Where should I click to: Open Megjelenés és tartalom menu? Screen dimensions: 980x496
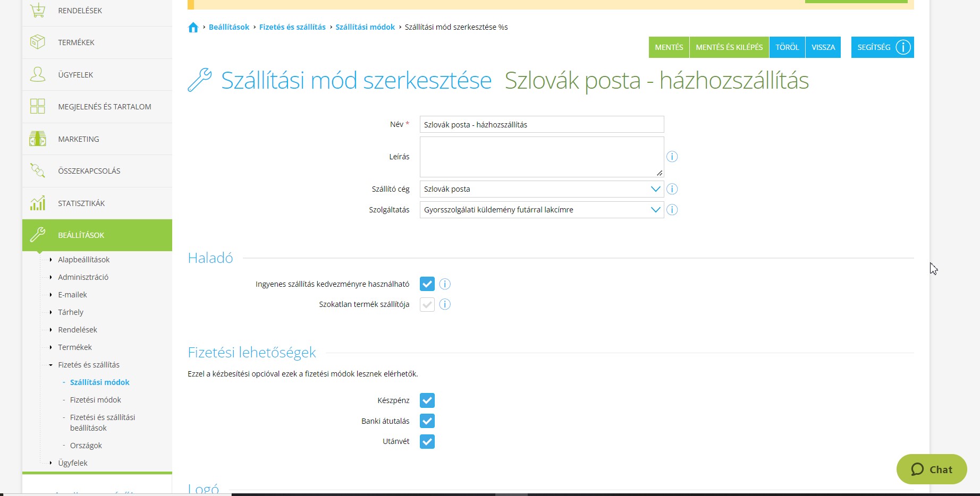(x=97, y=107)
